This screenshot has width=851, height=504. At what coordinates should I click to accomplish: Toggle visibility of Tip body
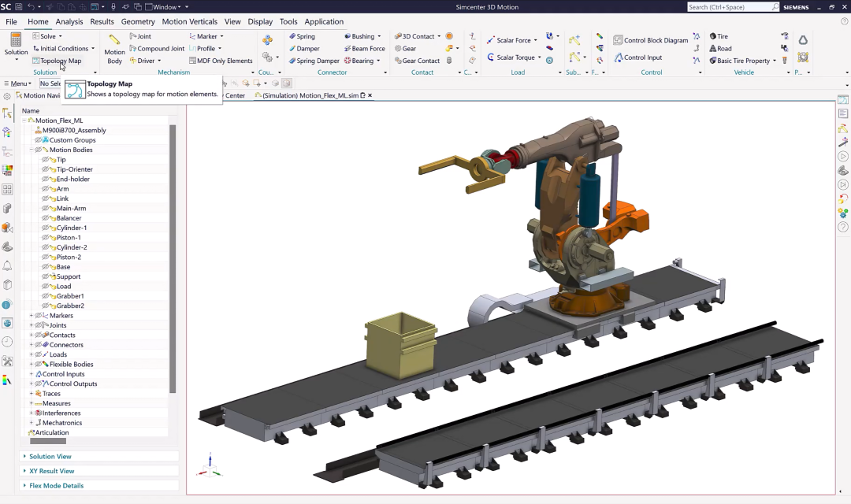(45, 160)
